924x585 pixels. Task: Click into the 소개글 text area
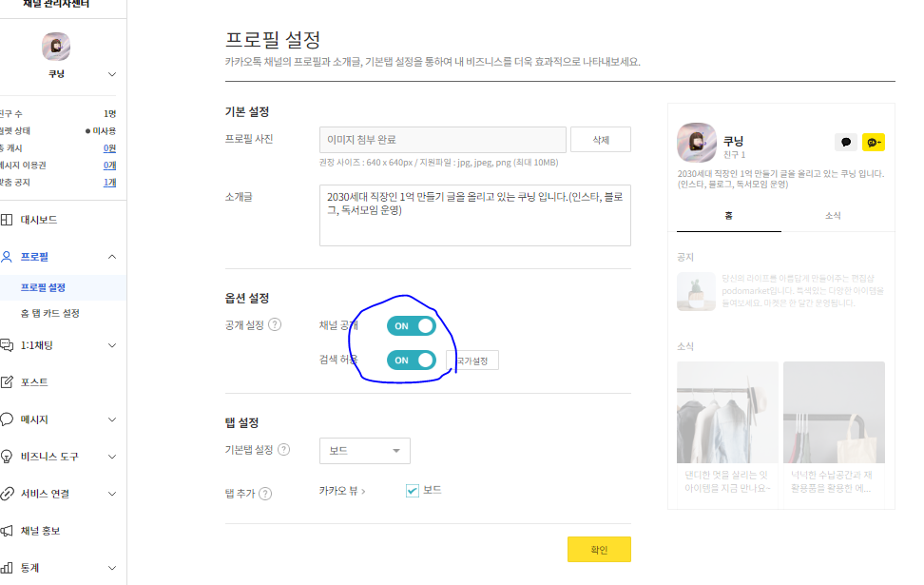475,215
